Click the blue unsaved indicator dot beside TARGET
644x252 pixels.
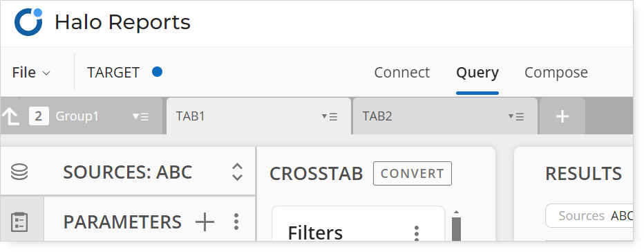click(x=157, y=72)
